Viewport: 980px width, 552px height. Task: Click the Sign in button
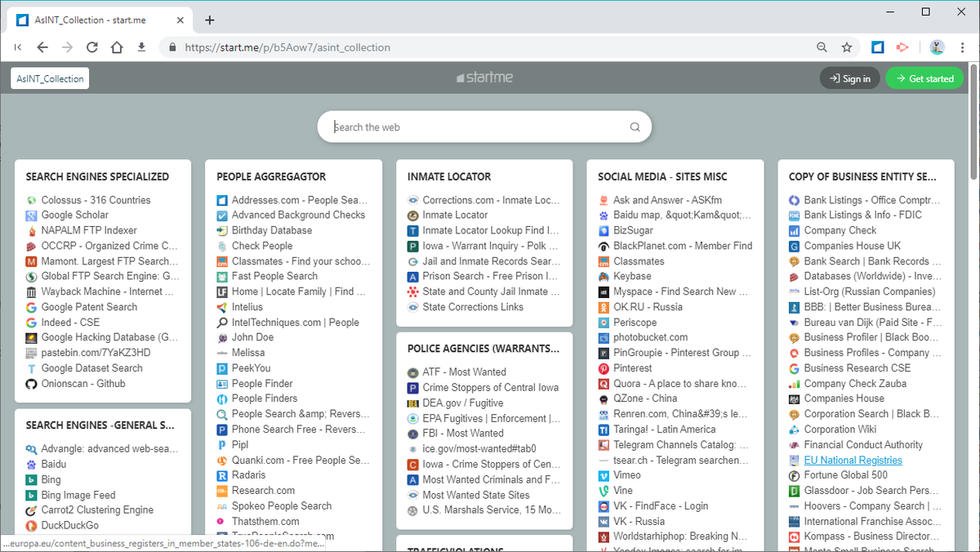tap(849, 78)
